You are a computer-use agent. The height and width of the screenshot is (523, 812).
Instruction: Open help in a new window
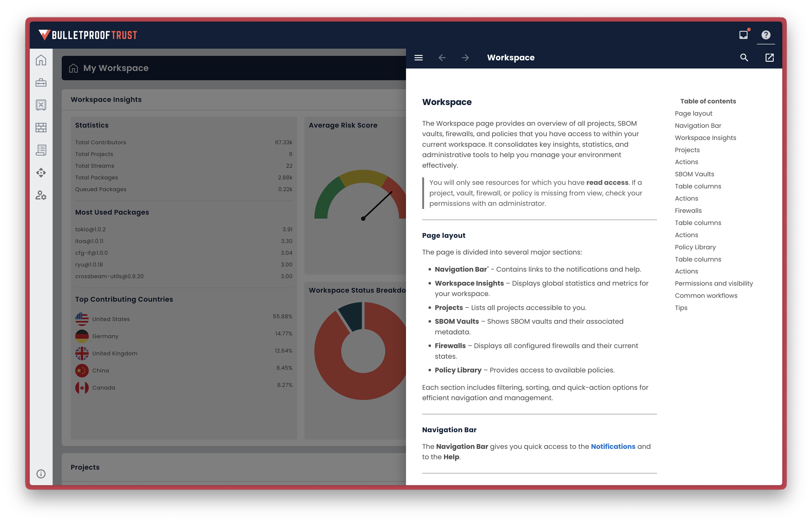click(x=769, y=58)
